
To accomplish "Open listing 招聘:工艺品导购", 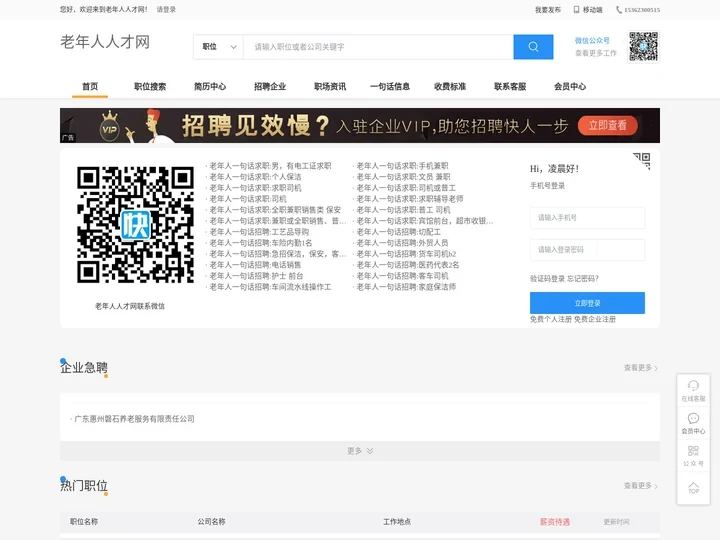I will [x=259, y=232].
